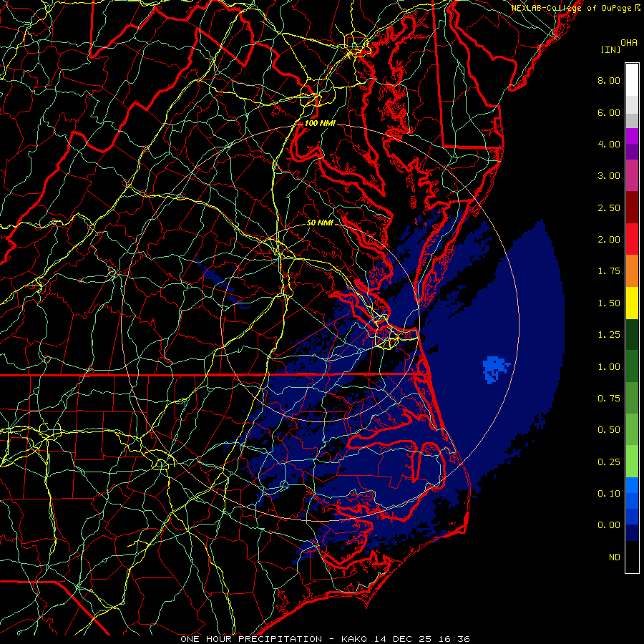644x644 pixels.
Task: Click the yellow 1.50 legend color swatch
Action: point(632,303)
